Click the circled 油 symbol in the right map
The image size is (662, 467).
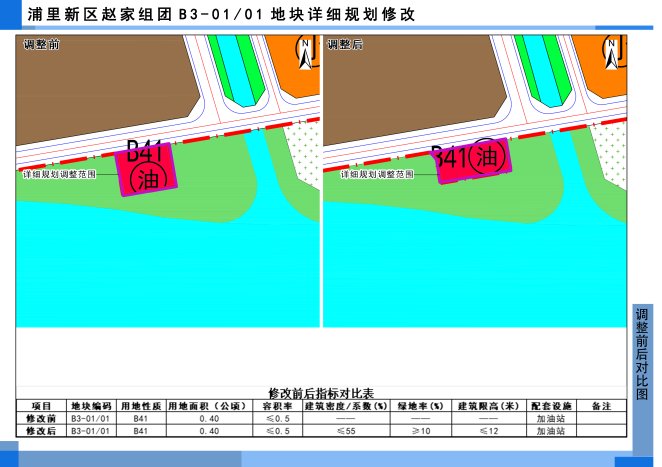pyautogui.click(x=486, y=157)
